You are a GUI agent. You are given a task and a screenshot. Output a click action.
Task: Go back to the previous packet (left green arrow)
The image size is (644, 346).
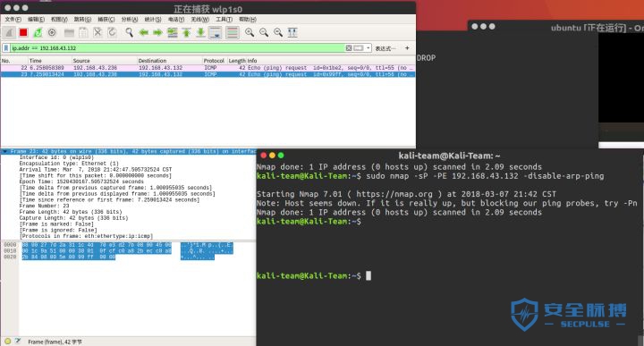click(x=144, y=32)
